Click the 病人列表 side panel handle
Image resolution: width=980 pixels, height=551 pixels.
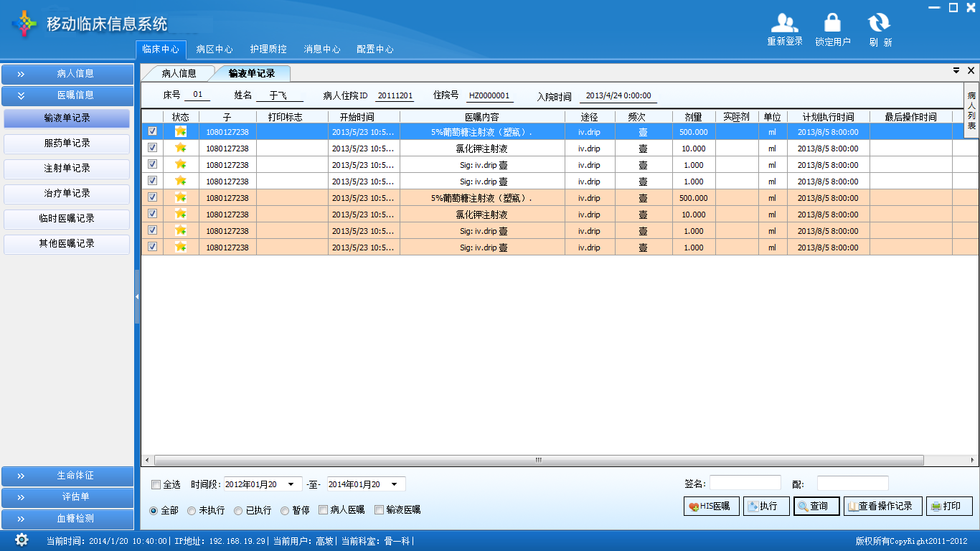971,110
